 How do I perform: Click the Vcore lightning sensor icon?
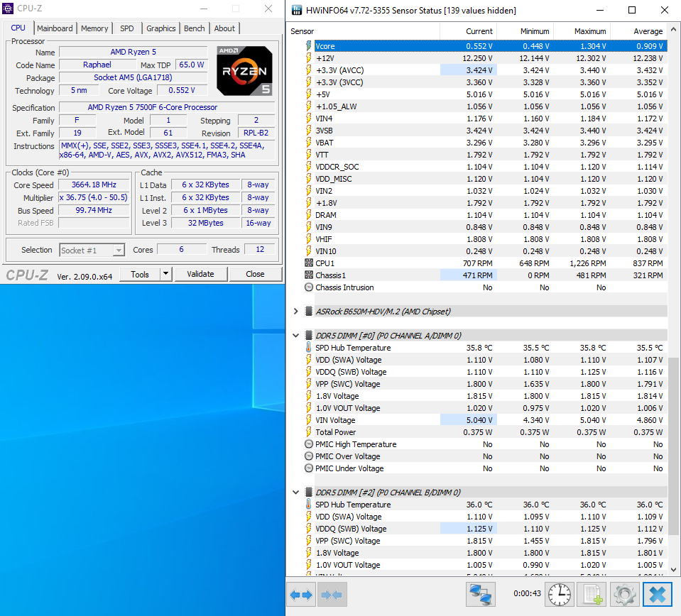[x=308, y=45]
